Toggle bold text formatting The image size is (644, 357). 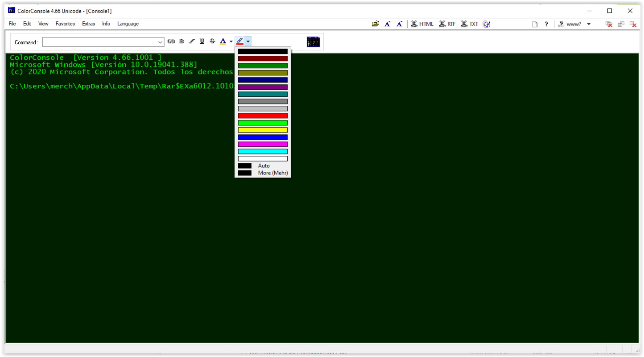(x=182, y=42)
